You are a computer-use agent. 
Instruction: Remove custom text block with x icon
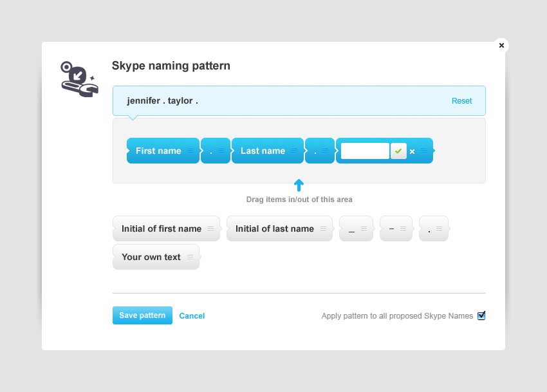tap(413, 152)
